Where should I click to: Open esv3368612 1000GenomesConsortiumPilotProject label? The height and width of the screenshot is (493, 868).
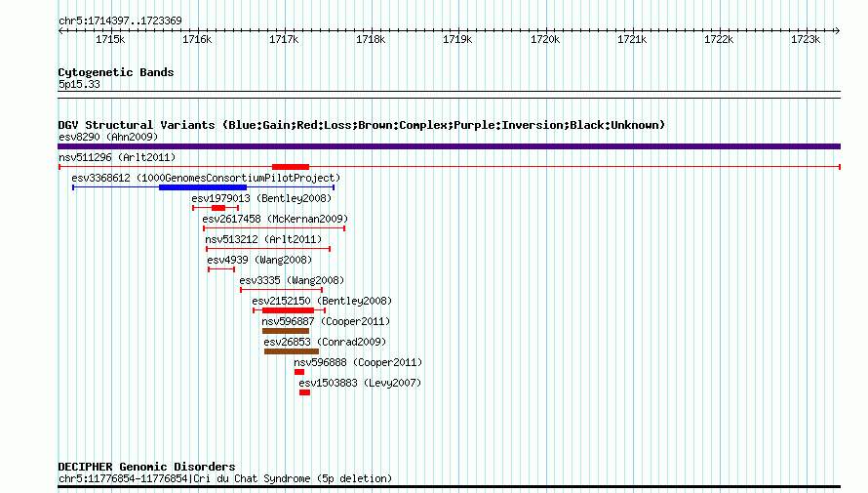(206, 178)
